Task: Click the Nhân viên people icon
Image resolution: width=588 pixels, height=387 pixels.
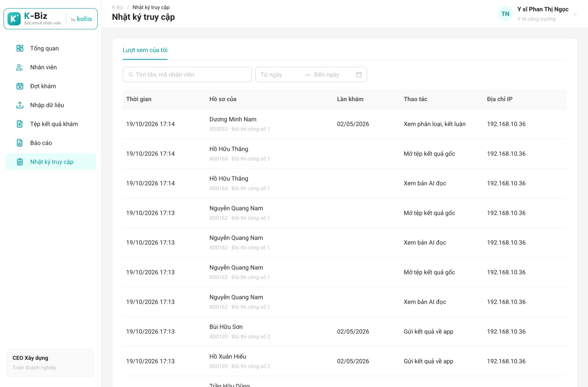Action: click(x=20, y=67)
